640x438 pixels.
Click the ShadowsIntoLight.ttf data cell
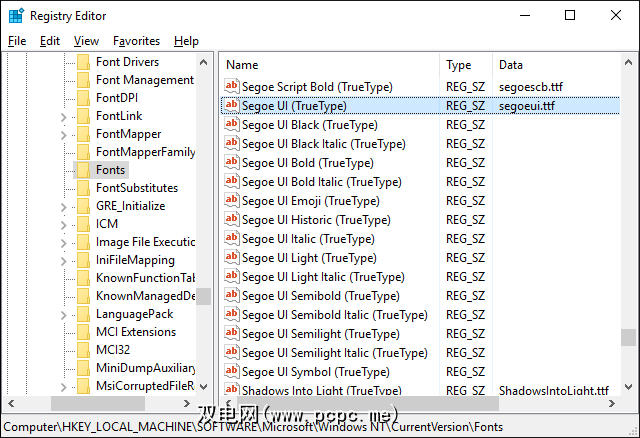pyautogui.click(x=554, y=390)
